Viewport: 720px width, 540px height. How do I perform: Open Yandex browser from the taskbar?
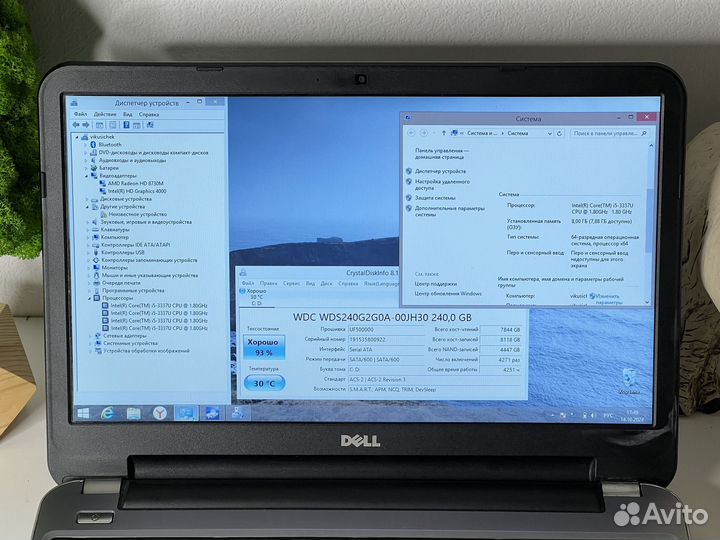[x=160, y=413]
